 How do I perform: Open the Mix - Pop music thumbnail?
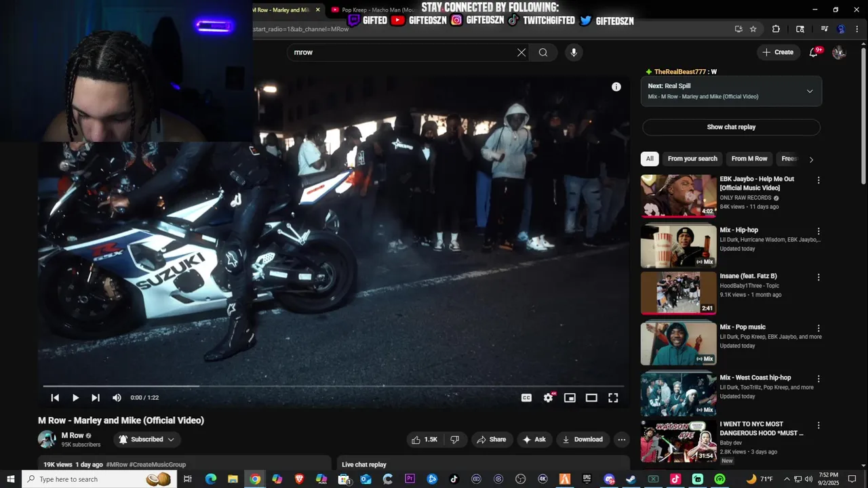678,343
